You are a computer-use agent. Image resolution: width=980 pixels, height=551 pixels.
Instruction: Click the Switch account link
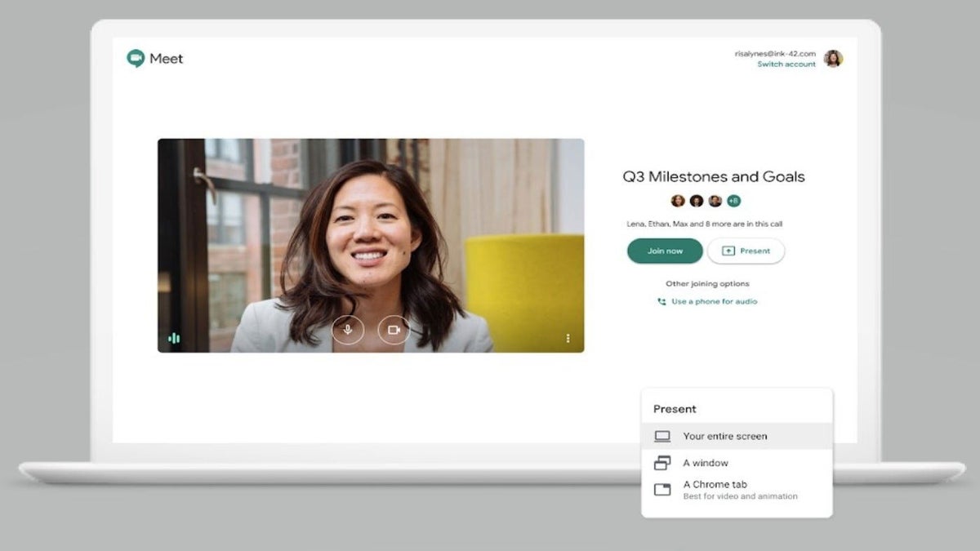[786, 64]
